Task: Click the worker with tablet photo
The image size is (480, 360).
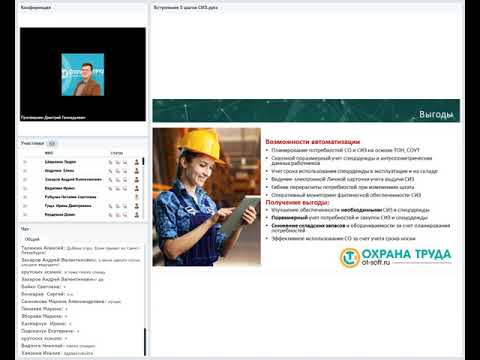Action: pyautogui.click(x=207, y=197)
